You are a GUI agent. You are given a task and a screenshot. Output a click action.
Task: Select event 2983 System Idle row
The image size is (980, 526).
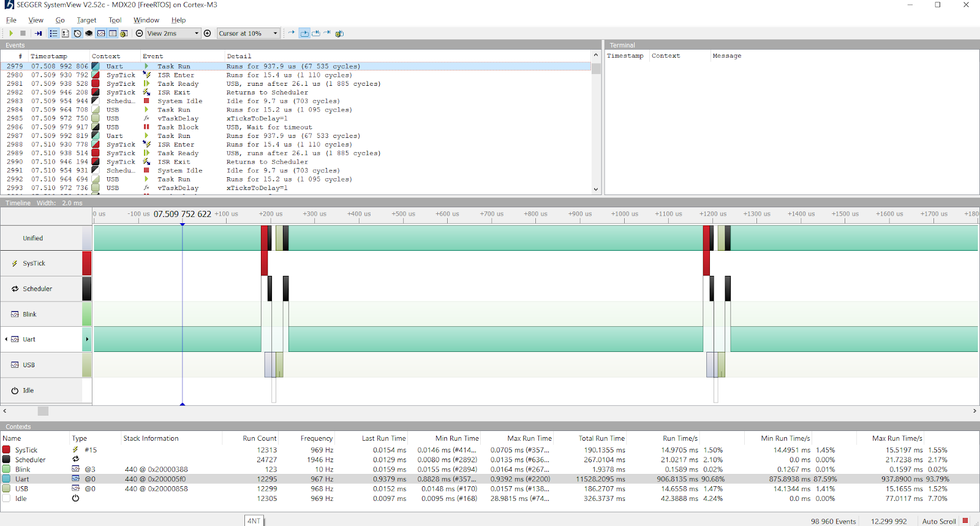tap(296, 101)
